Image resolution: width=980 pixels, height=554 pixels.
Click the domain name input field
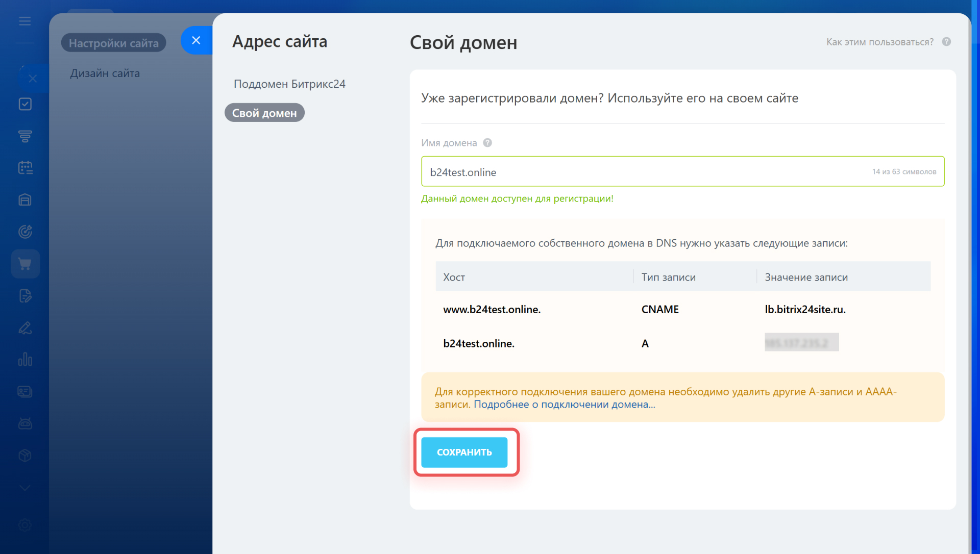pos(682,171)
